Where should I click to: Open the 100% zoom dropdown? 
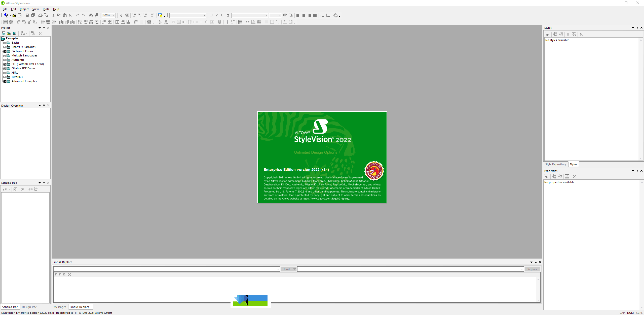click(x=114, y=15)
